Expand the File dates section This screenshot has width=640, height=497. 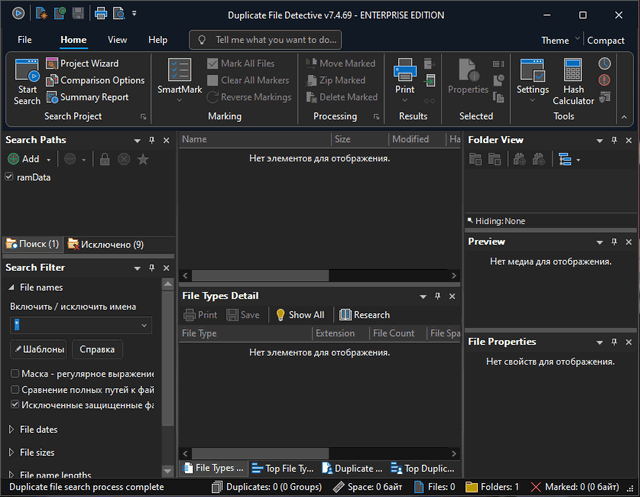click(11, 429)
